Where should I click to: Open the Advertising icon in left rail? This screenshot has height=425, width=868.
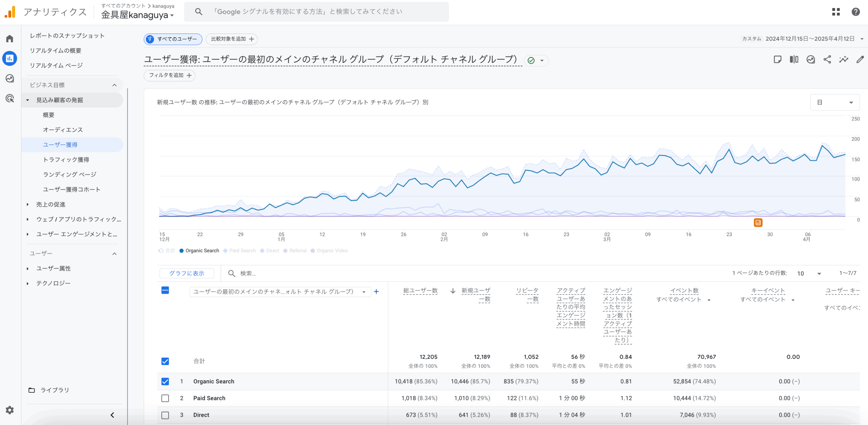click(10, 98)
